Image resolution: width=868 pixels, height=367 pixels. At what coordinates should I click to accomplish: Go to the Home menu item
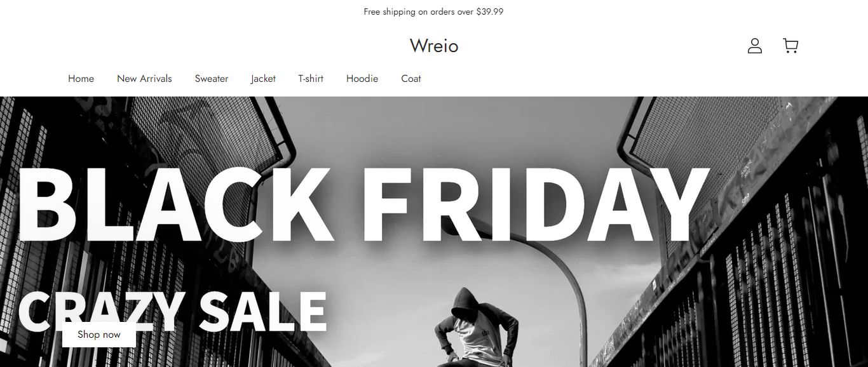click(81, 79)
